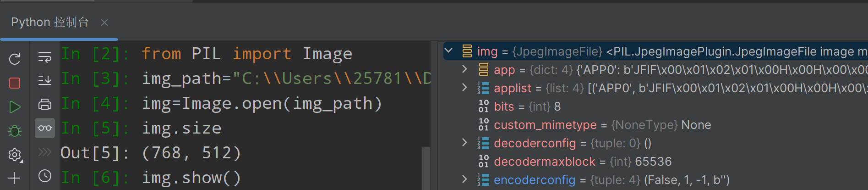The height and width of the screenshot is (190, 868).
Task: Open console settings gear icon
Action: coord(15,155)
